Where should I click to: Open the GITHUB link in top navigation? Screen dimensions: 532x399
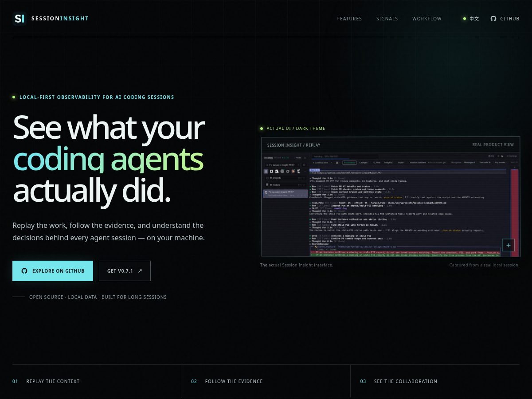tap(505, 19)
